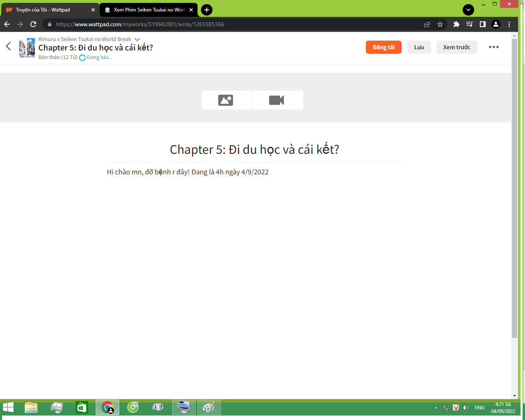Add a video header to the chapter
525x420 pixels.
pyautogui.click(x=277, y=100)
